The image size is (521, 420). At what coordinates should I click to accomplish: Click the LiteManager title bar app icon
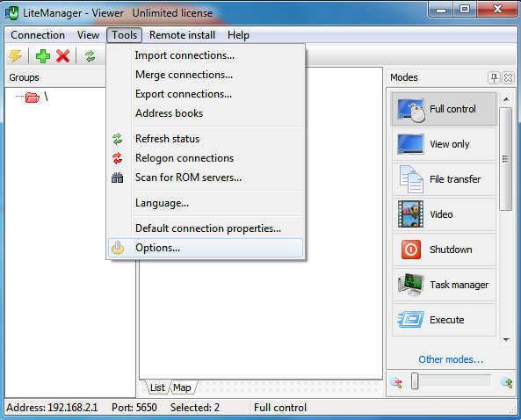[x=11, y=13]
